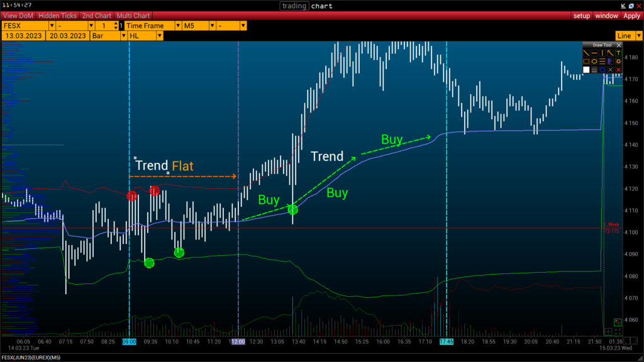
Task: Select the diagonal trend line draw tool
Action: (x=586, y=53)
